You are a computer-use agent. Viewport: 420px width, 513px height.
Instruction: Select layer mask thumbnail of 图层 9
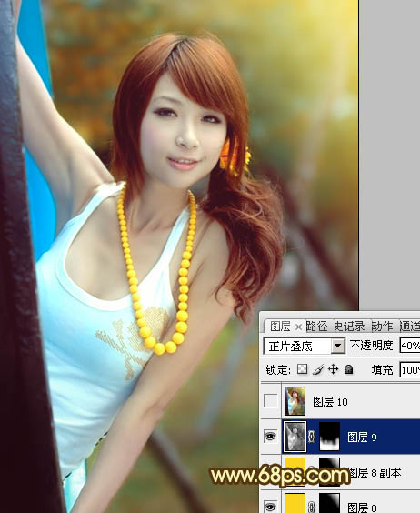(x=329, y=436)
